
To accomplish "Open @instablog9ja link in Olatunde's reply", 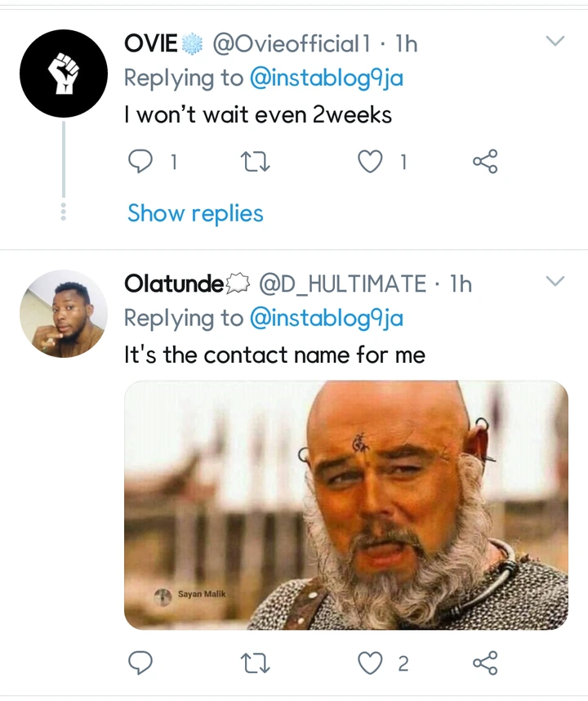I will tap(325, 319).
